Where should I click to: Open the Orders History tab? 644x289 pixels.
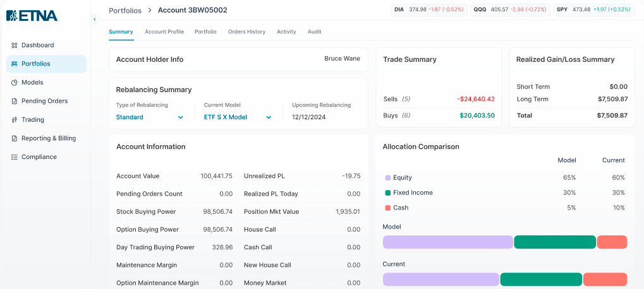coord(247,32)
